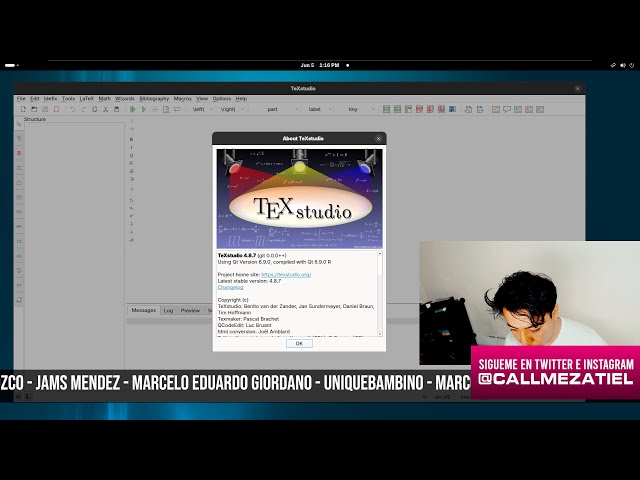Click the Italic I icon in editor toolbar
The image size is (640, 480).
(131, 147)
